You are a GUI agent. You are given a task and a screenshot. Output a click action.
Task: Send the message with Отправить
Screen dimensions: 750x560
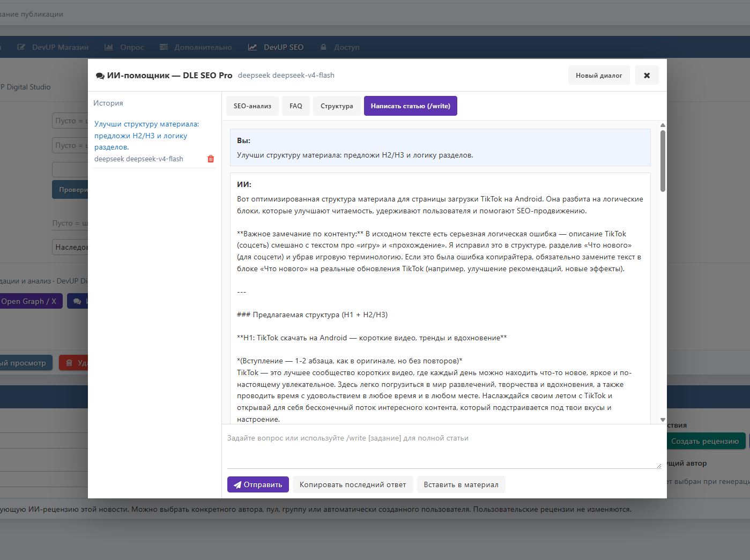click(258, 484)
